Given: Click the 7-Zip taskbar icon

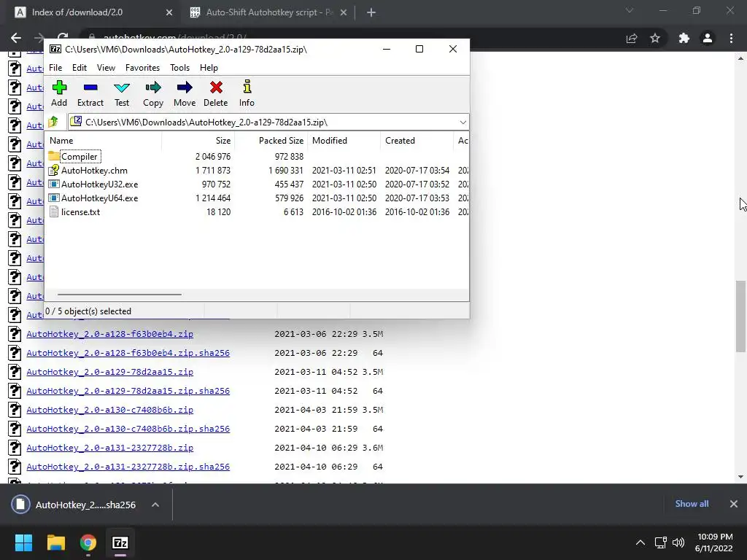Looking at the screenshot, I should pyautogui.click(x=120, y=542).
